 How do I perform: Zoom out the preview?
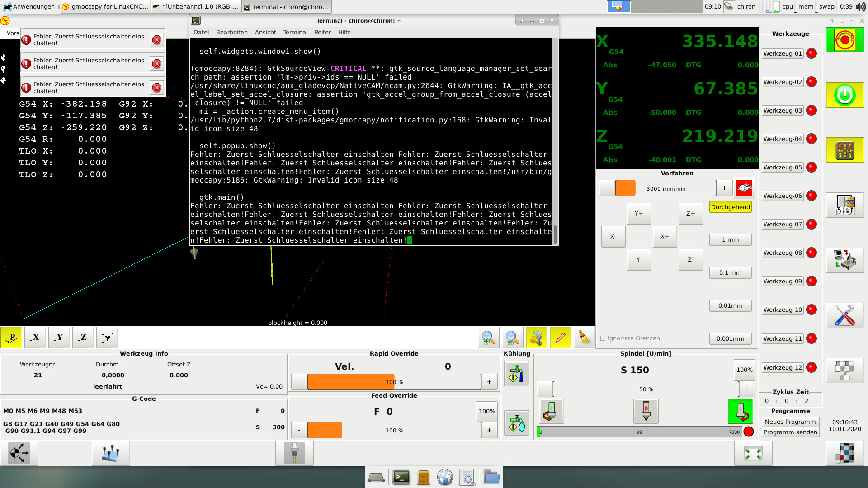pos(512,338)
